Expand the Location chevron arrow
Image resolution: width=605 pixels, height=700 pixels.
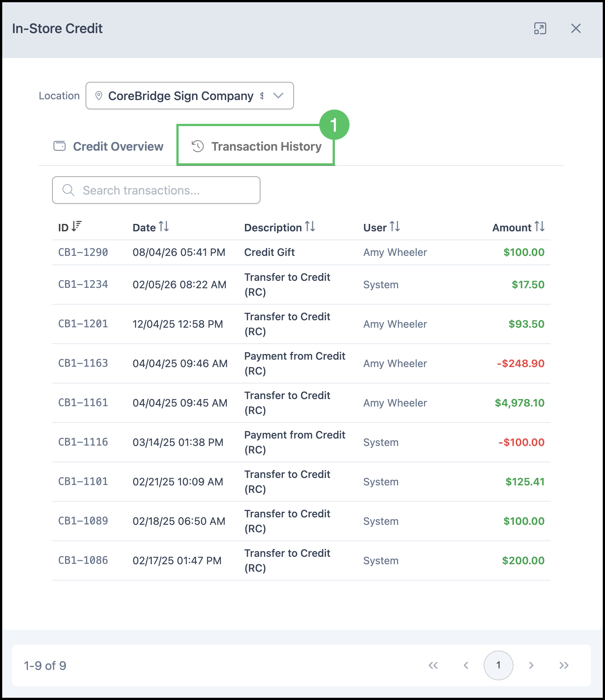(278, 96)
